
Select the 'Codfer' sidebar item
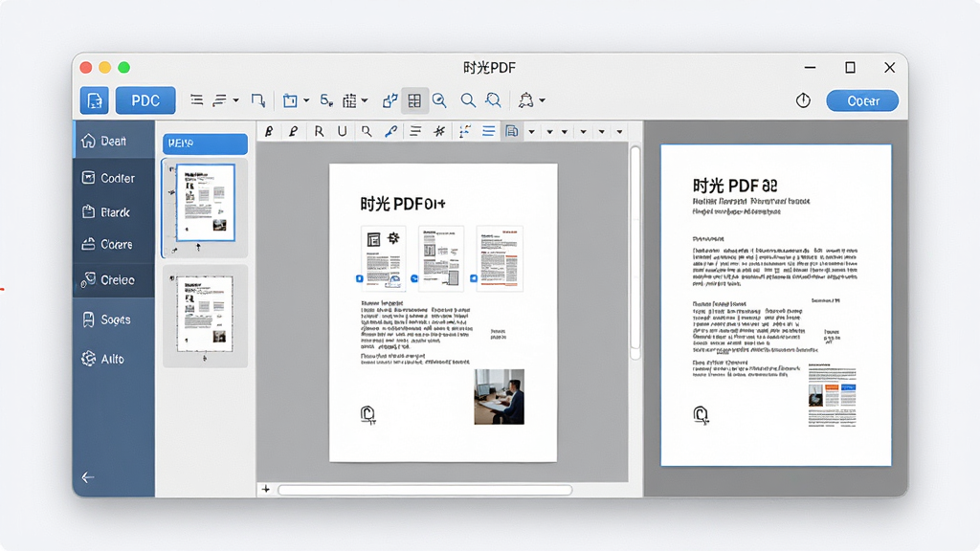click(114, 178)
